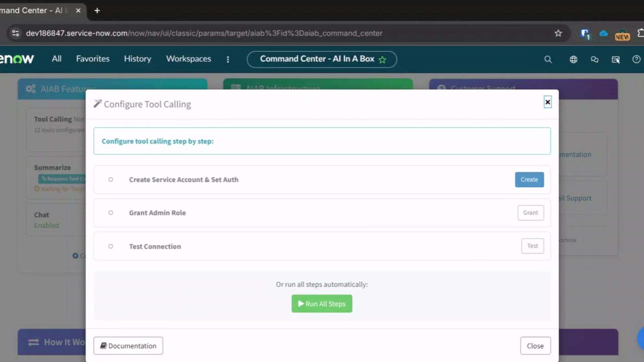The width and height of the screenshot is (644, 362).
Task: Click the Configure Tool Calling wand icon
Action: [97, 104]
